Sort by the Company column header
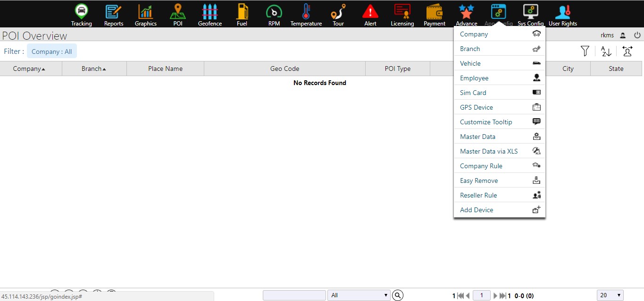 [x=29, y=69]
